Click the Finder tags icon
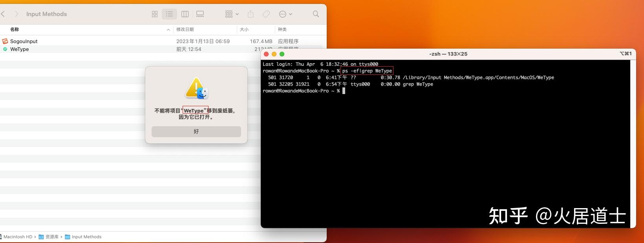 (x=266, y=14)
